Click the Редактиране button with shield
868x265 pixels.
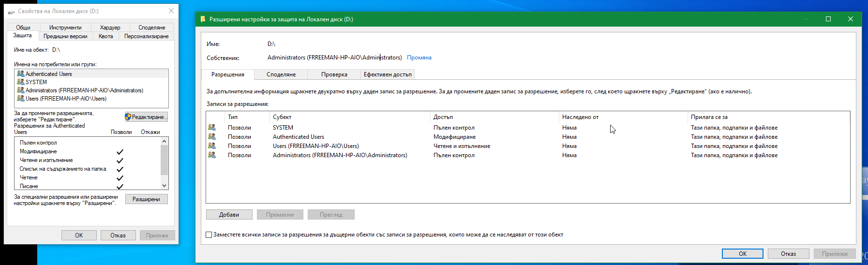coord(146,117)
